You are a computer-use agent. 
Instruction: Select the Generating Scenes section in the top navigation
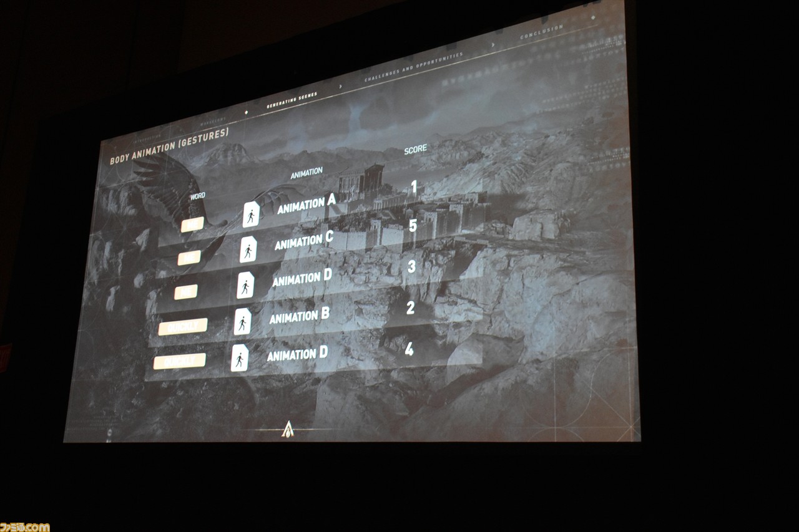point(292,100)
